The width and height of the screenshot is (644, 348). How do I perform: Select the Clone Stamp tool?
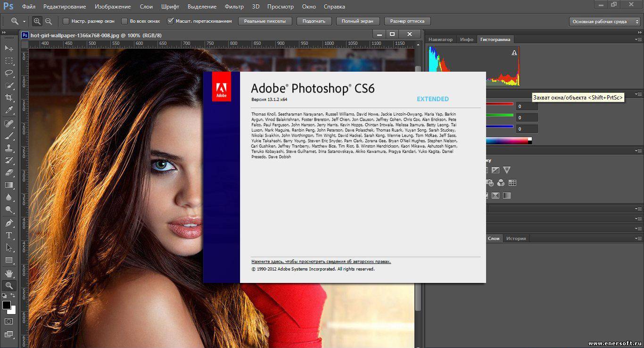coord(9,148)
